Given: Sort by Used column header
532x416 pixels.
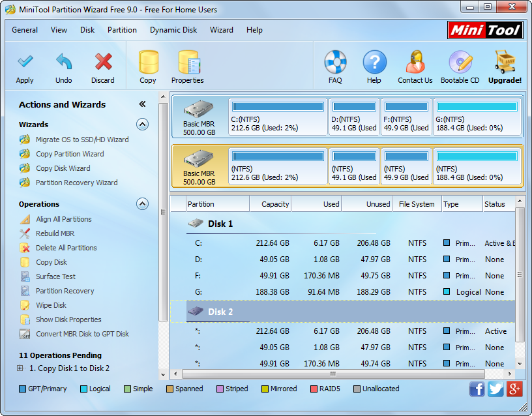Looking at the screenshot, I should [316, 204].
